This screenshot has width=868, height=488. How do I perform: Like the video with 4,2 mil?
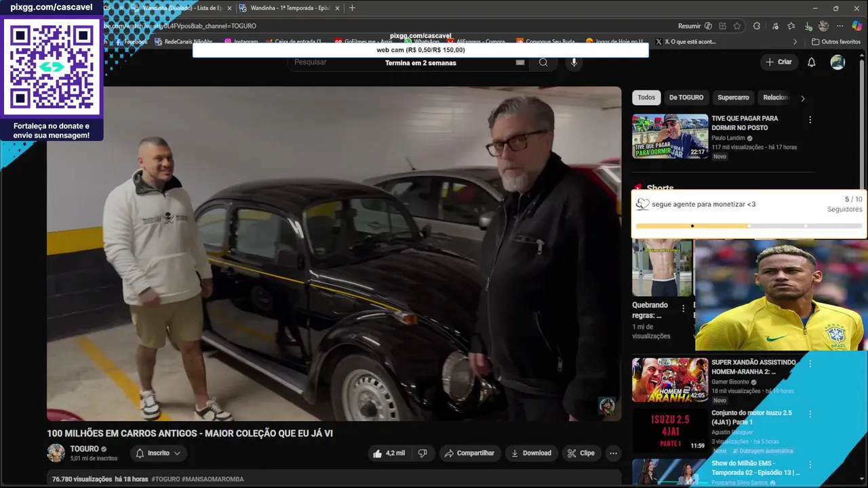pos(389,453)
